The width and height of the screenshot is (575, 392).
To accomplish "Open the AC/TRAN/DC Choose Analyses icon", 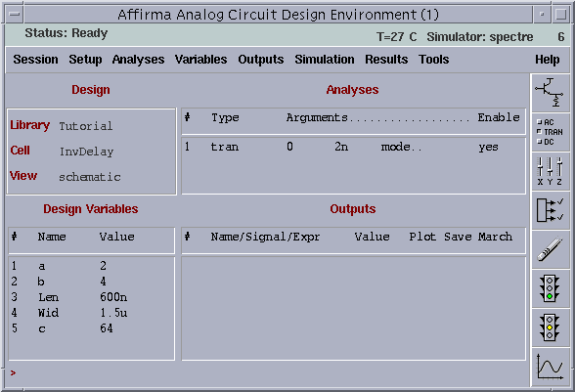I will (550, 132).
